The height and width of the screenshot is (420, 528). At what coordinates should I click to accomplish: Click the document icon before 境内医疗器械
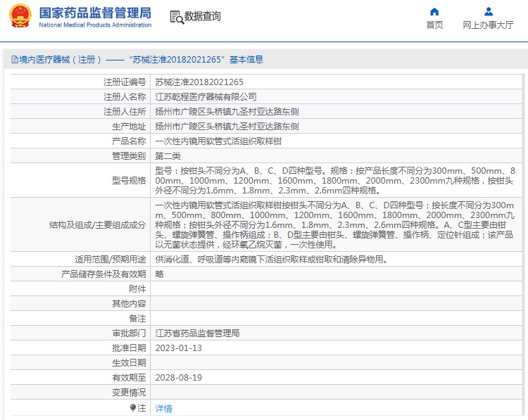(x=15, y=60)
